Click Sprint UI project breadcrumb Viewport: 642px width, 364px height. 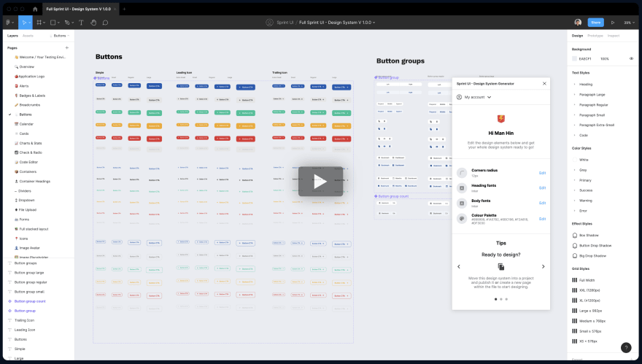[x=285, y=23]
